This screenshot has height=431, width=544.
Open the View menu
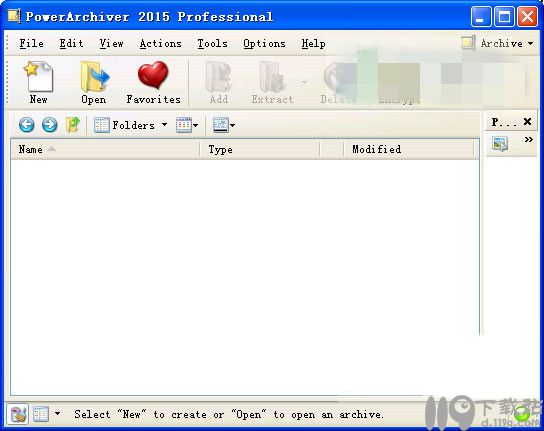pyautogui.click(x=111, y=43)
